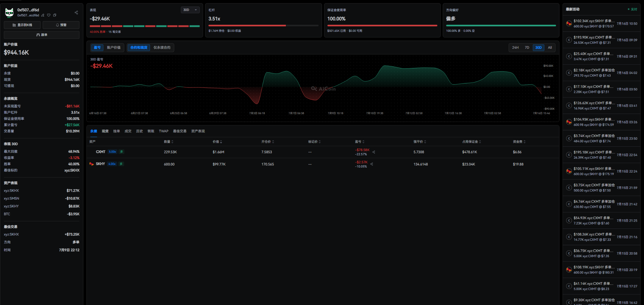644x305 pixels.
Task: Click CXMT icon in 7月16日 04:02 activity
Action: [x=569, y=73]
